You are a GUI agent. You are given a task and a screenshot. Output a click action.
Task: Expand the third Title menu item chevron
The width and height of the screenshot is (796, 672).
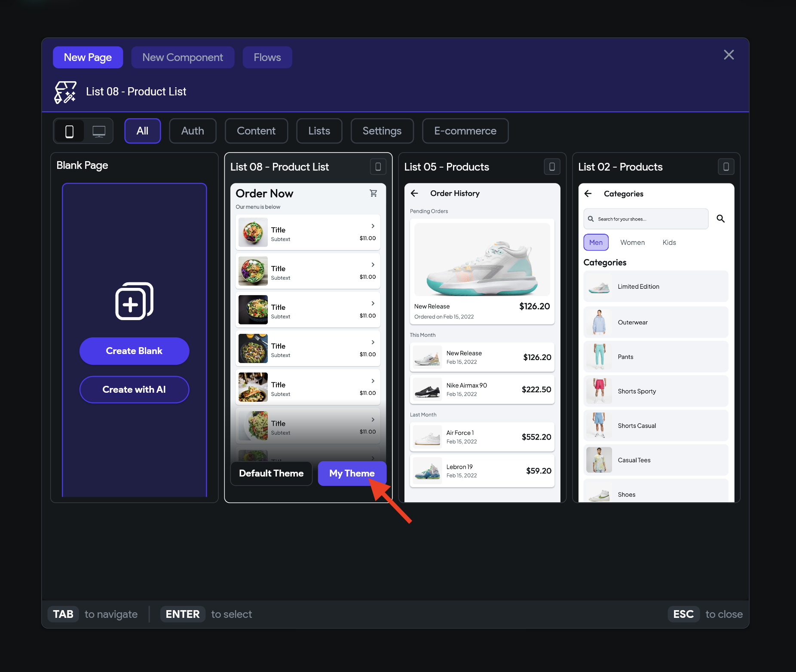click(373, 303)
